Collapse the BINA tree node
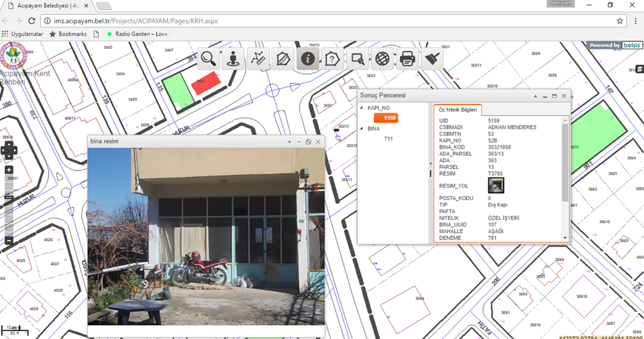This screenshot has height=339, width=644. [362, 129]
